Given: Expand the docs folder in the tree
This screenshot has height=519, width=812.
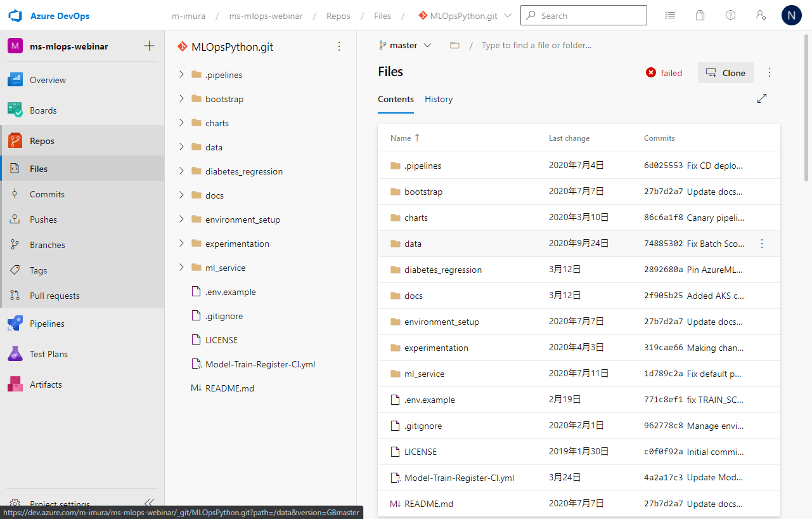Looking at the screenshot, I should pos(181,195).
